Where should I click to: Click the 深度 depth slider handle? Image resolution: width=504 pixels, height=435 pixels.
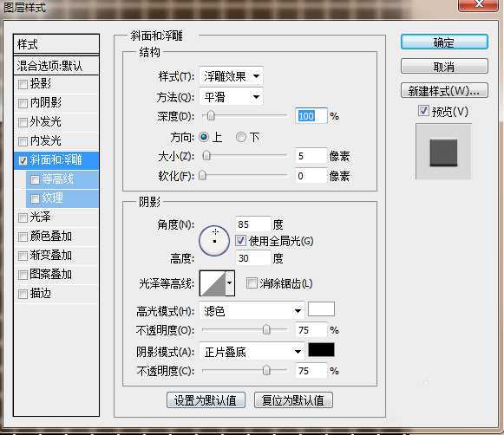click(211, 115)
